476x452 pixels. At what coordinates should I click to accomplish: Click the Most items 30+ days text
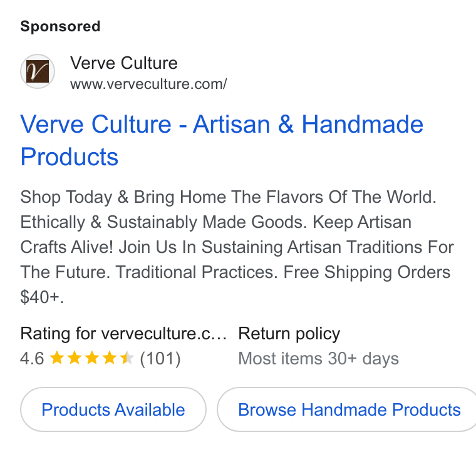[318, 359]
